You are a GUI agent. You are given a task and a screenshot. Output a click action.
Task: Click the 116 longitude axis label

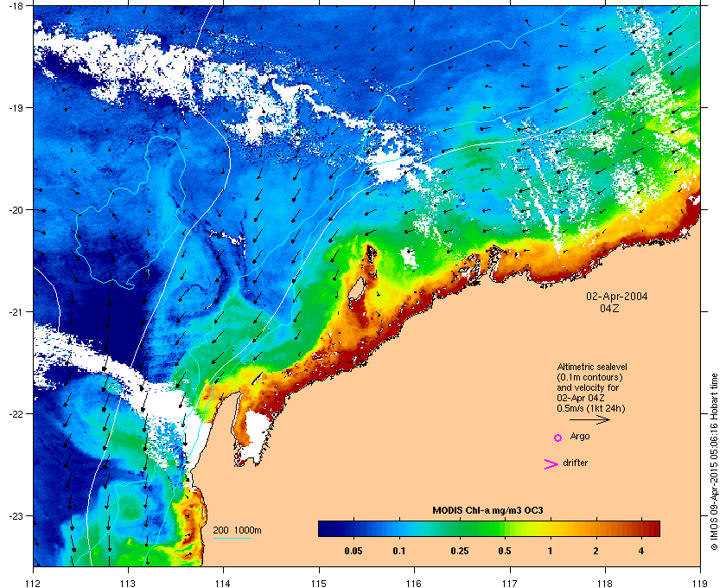tap(414, 583)
